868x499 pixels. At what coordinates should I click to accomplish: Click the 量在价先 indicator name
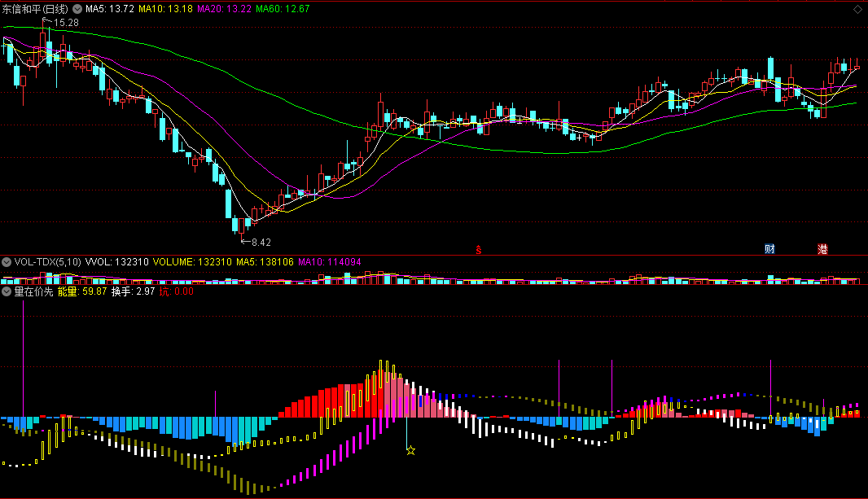click(x=33, y=291)
